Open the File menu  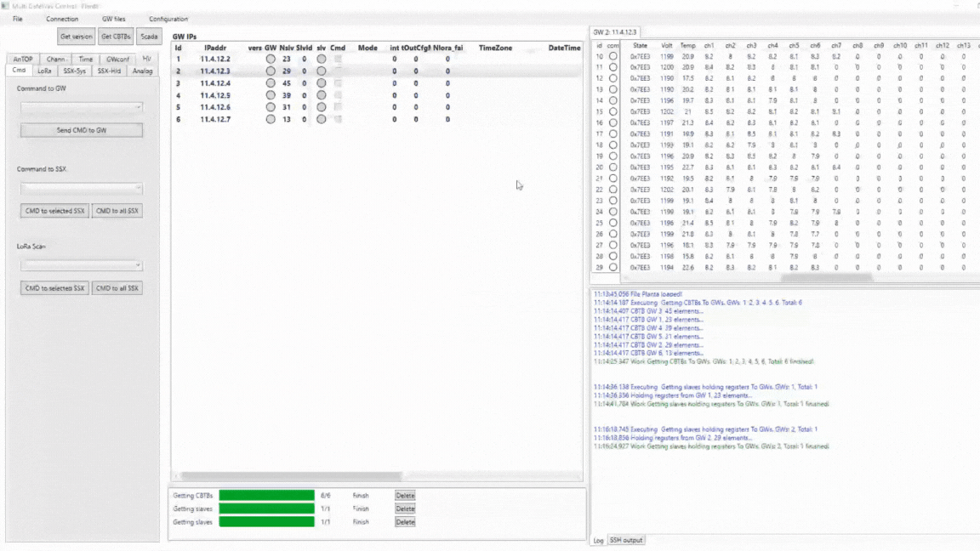[x=18, y=19]
